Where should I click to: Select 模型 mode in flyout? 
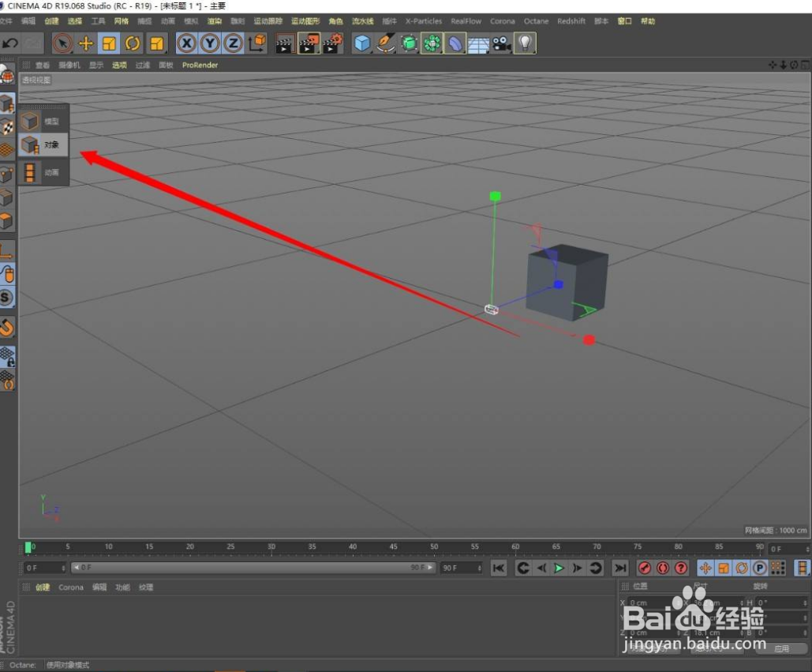click(x=43, y=122)
